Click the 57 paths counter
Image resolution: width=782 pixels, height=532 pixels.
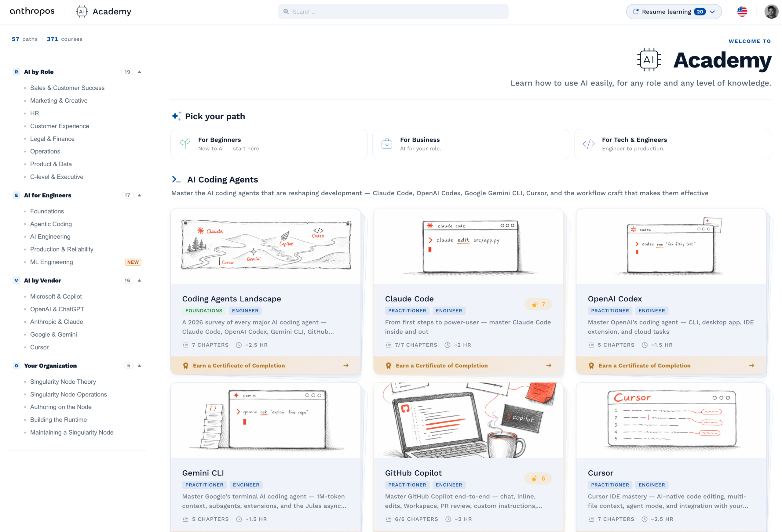(x=24, y=39)
